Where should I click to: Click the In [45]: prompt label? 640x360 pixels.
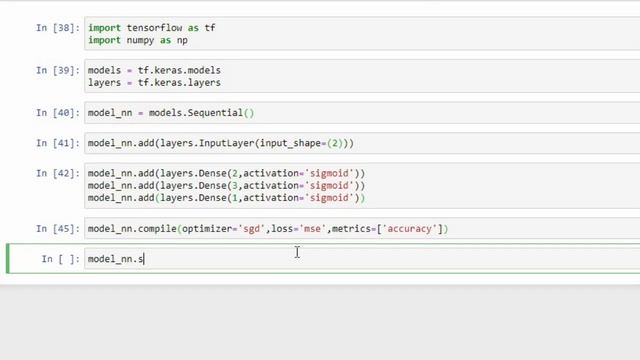point(58,229)
